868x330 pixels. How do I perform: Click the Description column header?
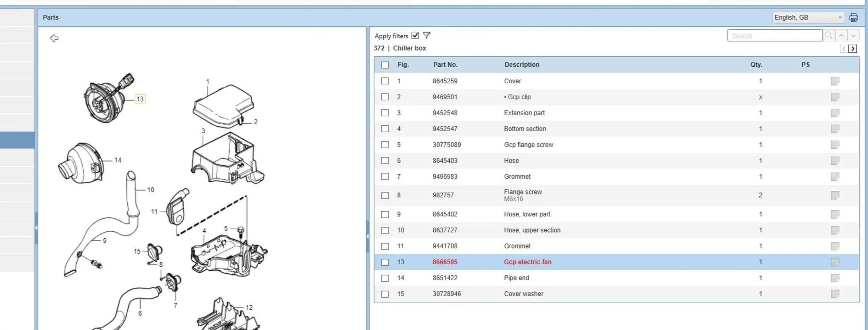click(521, 65)
